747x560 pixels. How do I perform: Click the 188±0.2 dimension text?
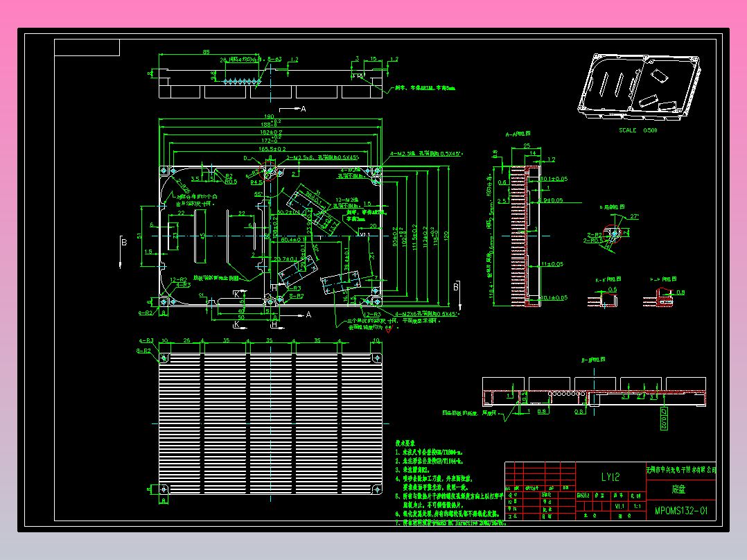tap(269, 123)
